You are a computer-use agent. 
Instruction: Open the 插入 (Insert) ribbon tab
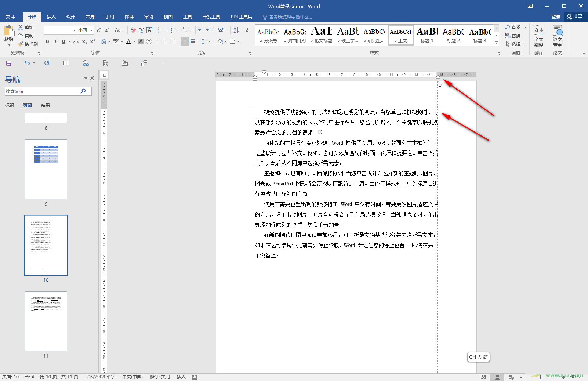pyautogui.click(x=51, y=17)
